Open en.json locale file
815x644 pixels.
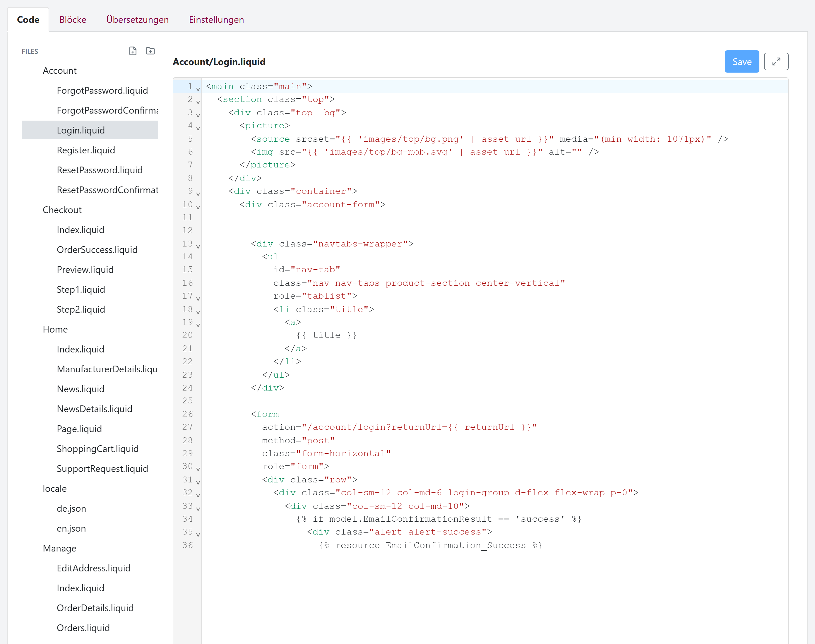point(71,529)
